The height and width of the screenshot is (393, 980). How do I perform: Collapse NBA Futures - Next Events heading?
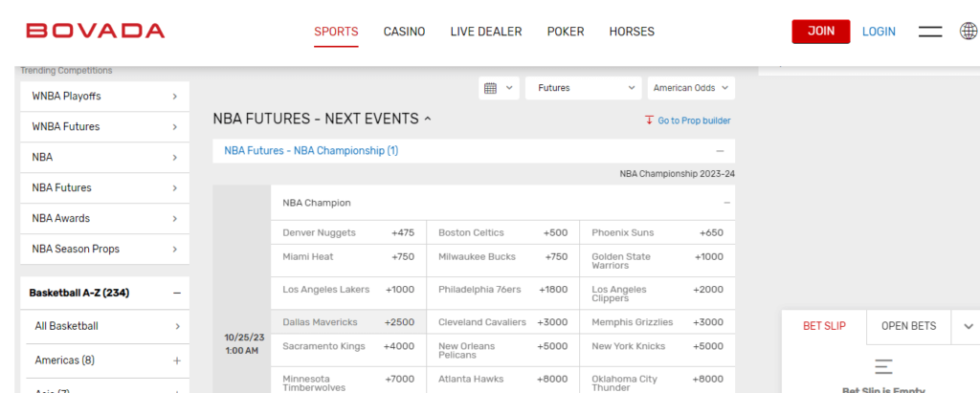427,120
